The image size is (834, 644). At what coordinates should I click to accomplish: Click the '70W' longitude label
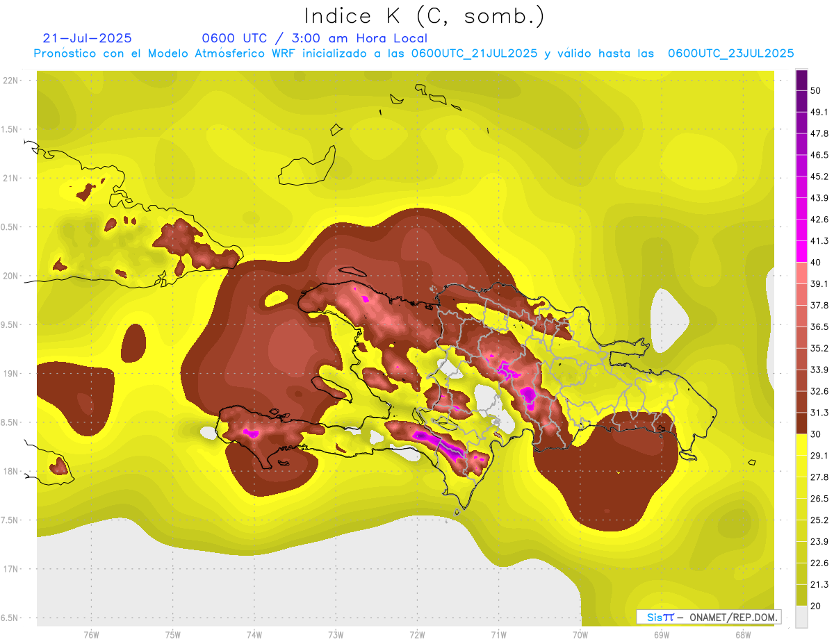coord(580,635)
